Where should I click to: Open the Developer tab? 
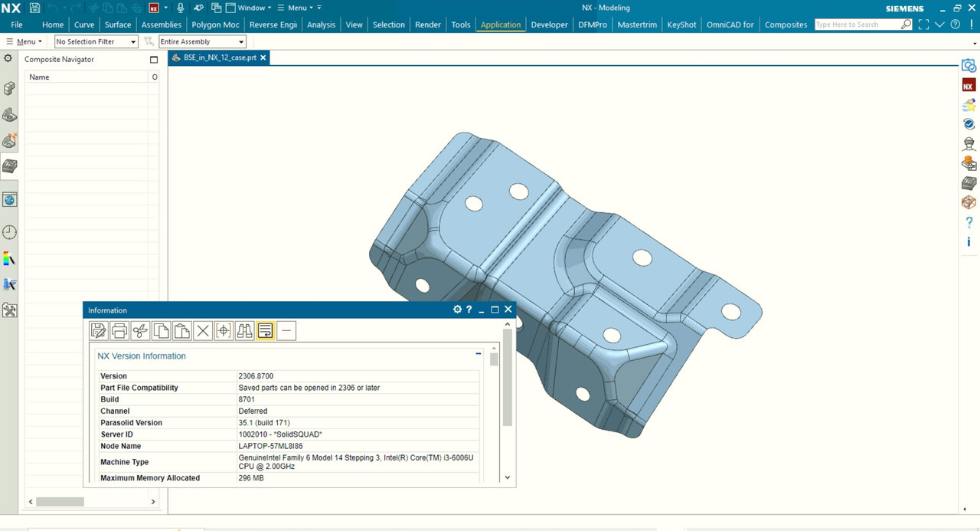550,25
